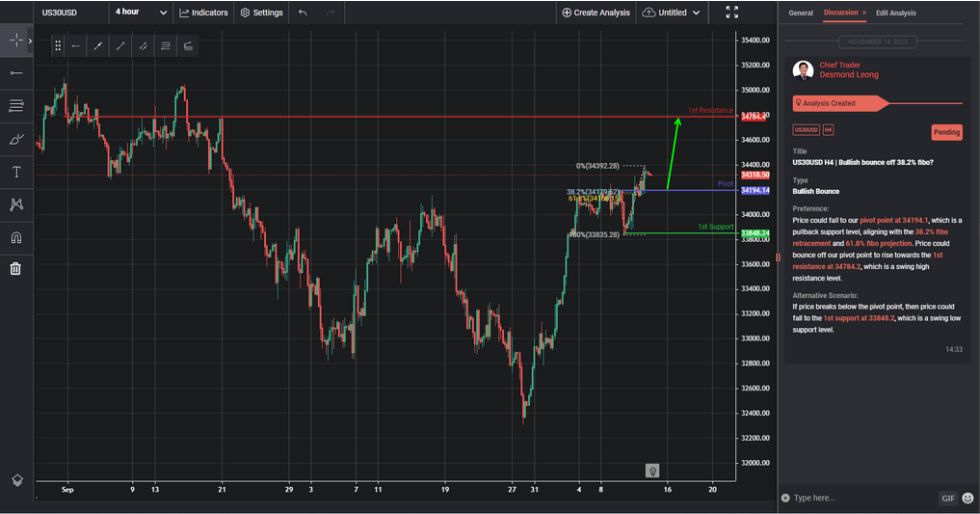Grab the floating line toolbar drag handle
The height and width of the screenshot is (514, 980).
(x=58, y=45)
